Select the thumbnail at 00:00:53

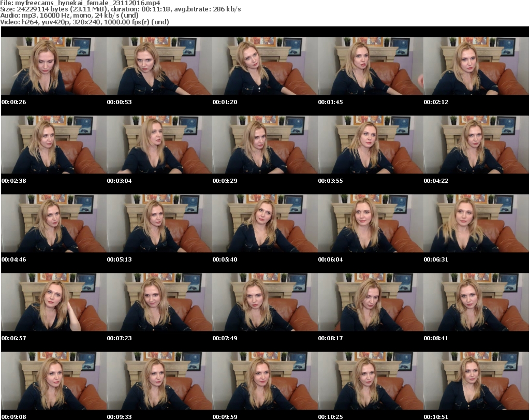click(x=159, y=66)
